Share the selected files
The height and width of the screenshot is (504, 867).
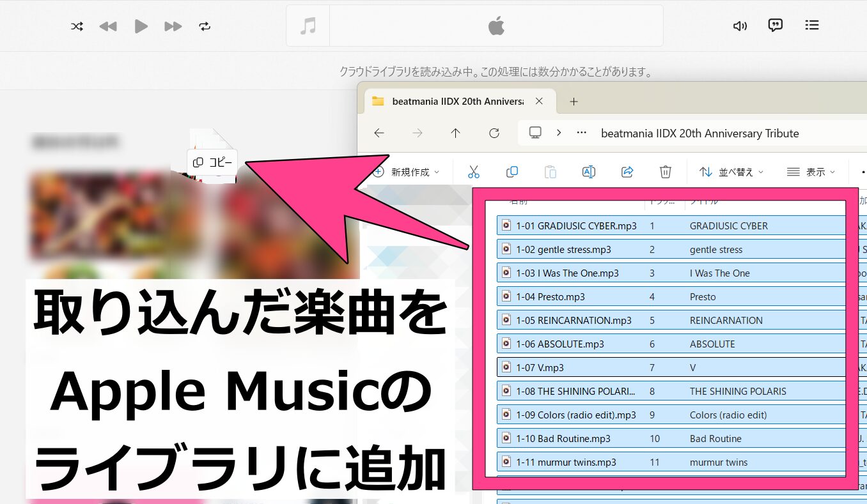click(x=627, y=172)
